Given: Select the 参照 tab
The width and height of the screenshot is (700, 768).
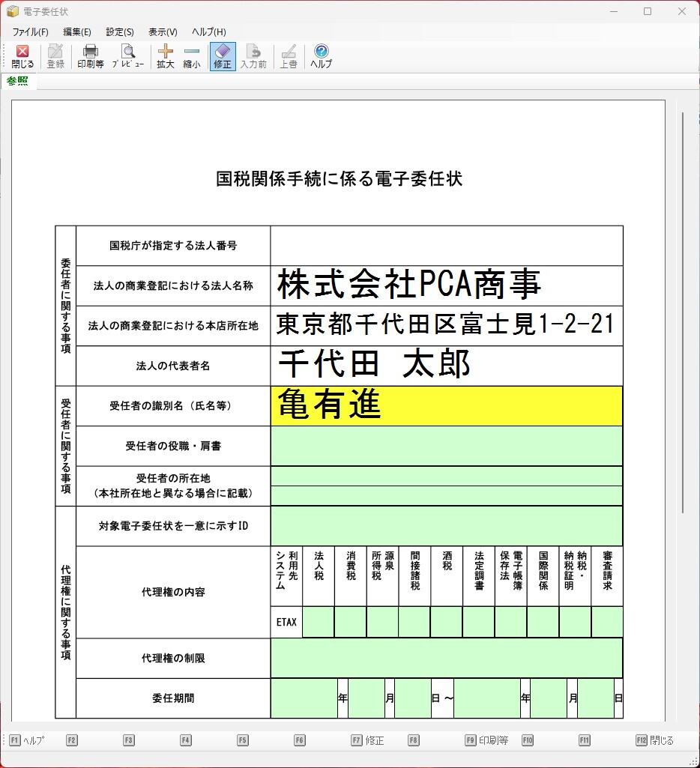Looking at the screenshot, I should point(18,81).
